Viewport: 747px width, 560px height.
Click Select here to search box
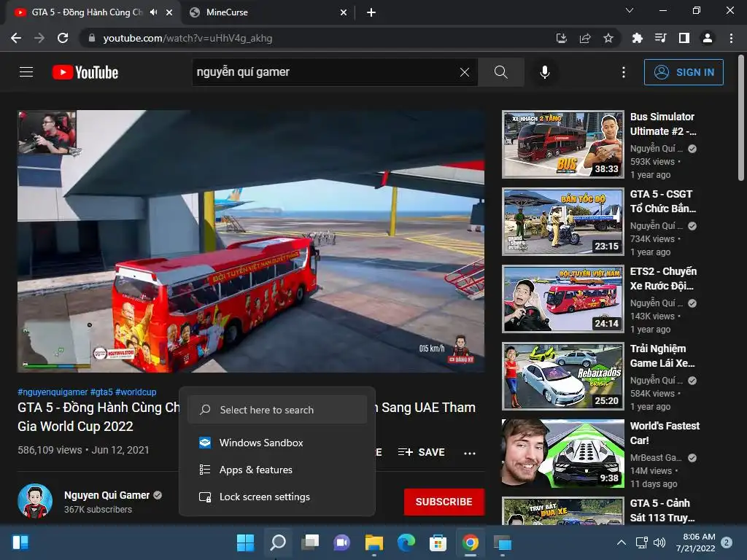click(277, 410)
